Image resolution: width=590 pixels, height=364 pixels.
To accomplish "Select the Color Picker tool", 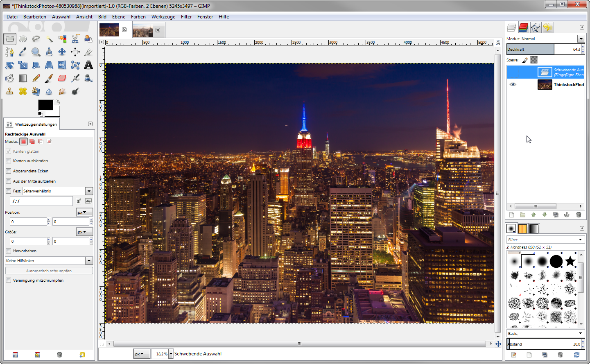I will [x=23, y=52].
